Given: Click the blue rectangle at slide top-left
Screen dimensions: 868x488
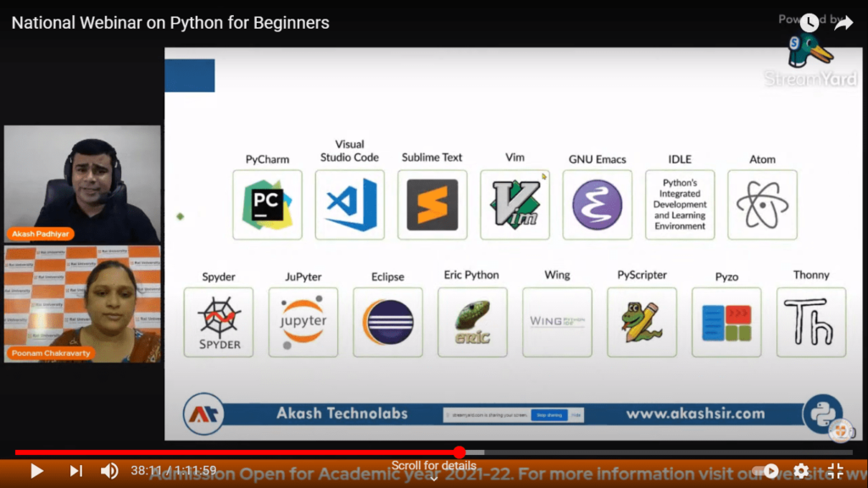Looking at the screenshot, I should [x=190, y=75].
